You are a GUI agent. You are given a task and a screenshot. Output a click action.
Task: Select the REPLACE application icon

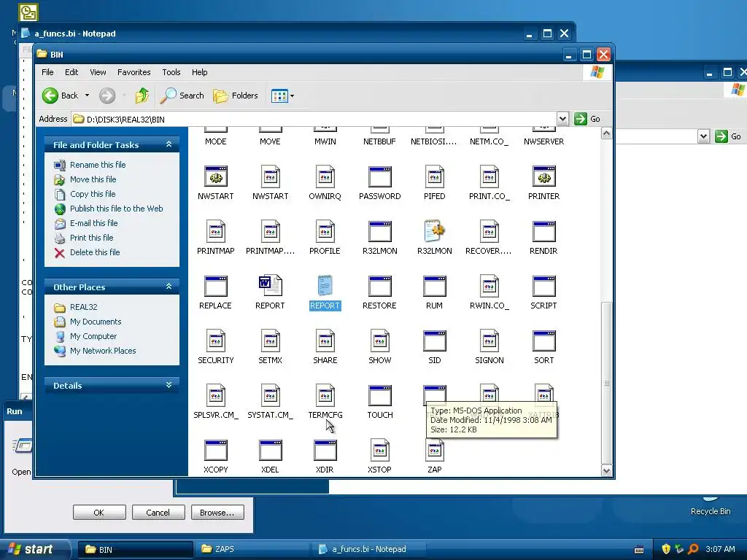pos(215,286)
